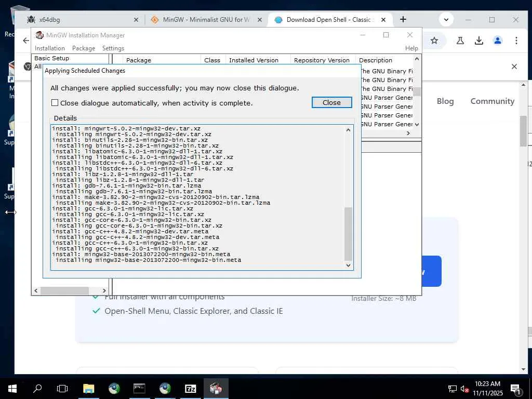Click the details log scrollbar thumb
532x399 pixels.
348,234
